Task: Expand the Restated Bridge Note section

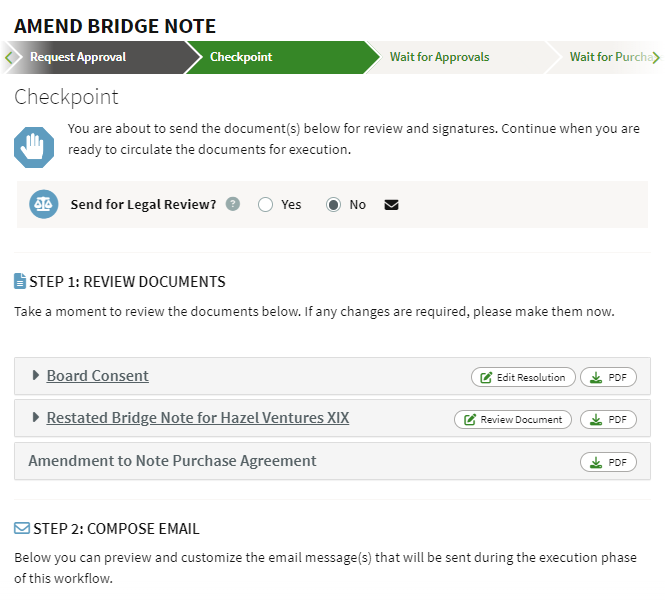Action: 36,418
